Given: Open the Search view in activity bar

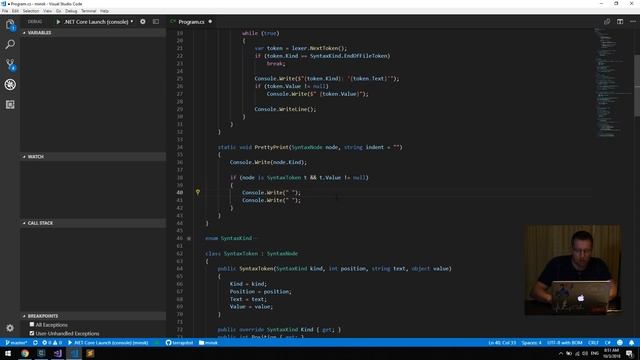Looking at the screenshot, I should point(10,44).
